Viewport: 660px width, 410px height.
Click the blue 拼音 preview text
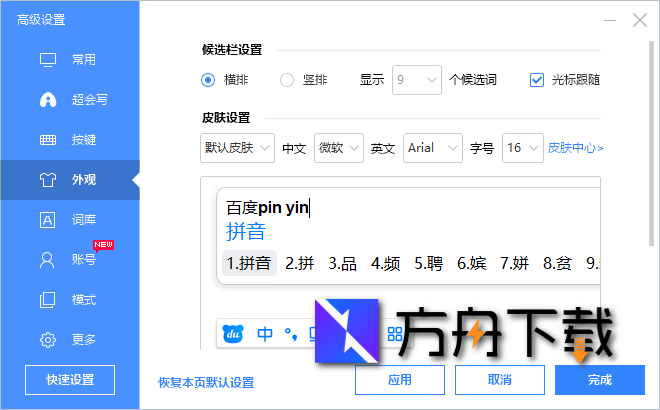pyautogui.click(x=246, y=232)
